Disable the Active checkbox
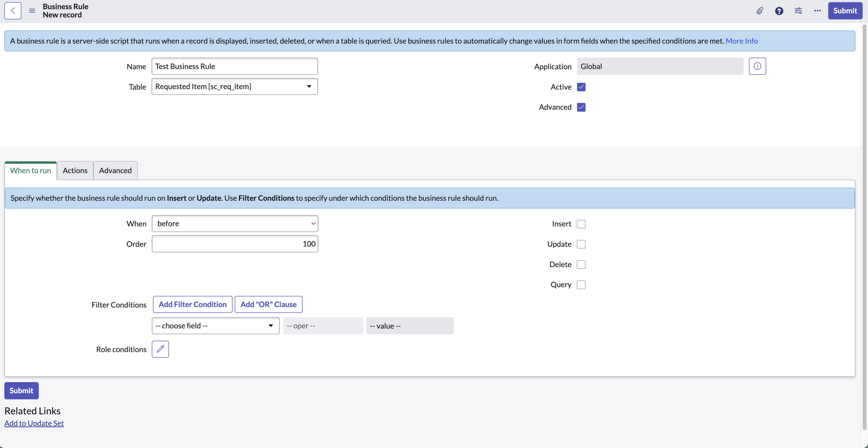Image resolution: width=868 pixels, height=448 pixels. (581, 87)
